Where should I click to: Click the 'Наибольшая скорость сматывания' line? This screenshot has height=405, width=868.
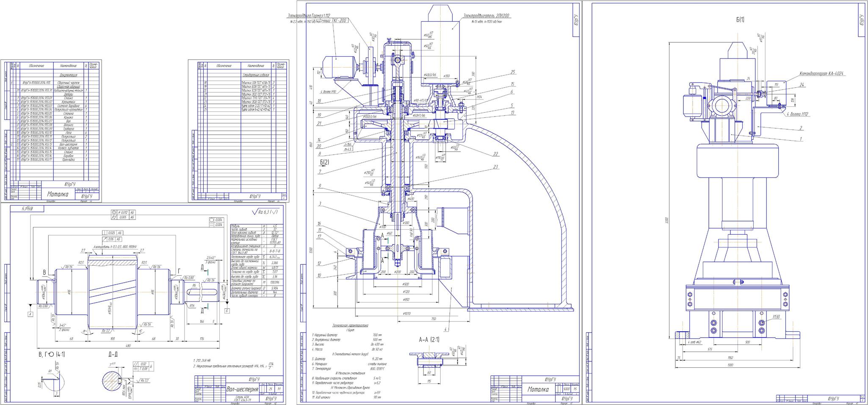335,378
